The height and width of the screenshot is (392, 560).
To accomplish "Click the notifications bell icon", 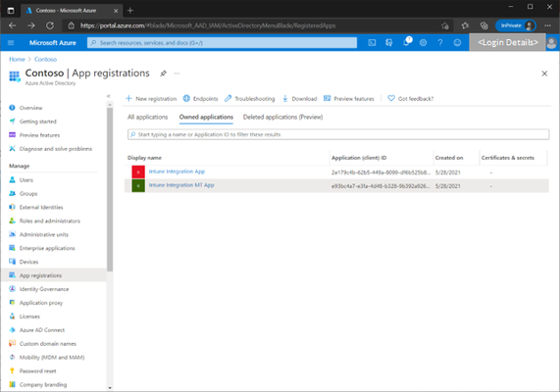I will (x=406, y=42).
